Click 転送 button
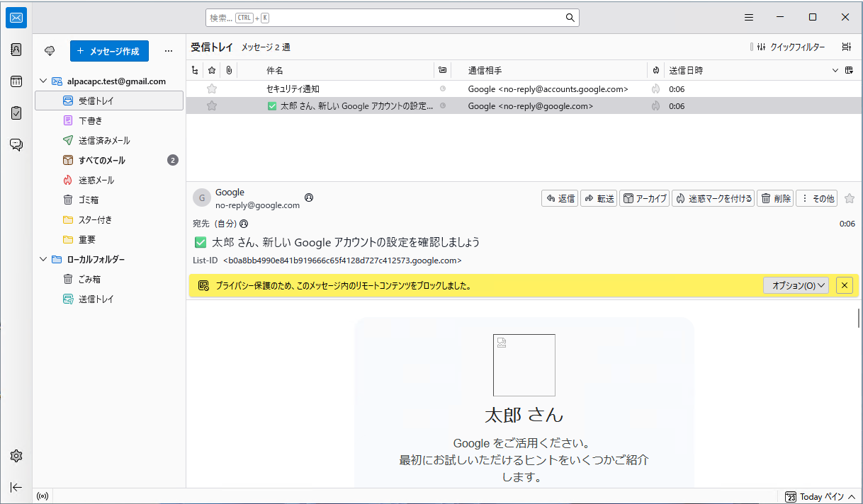The height and width of the screenshot is (504, 863). (x=599, y=198)
